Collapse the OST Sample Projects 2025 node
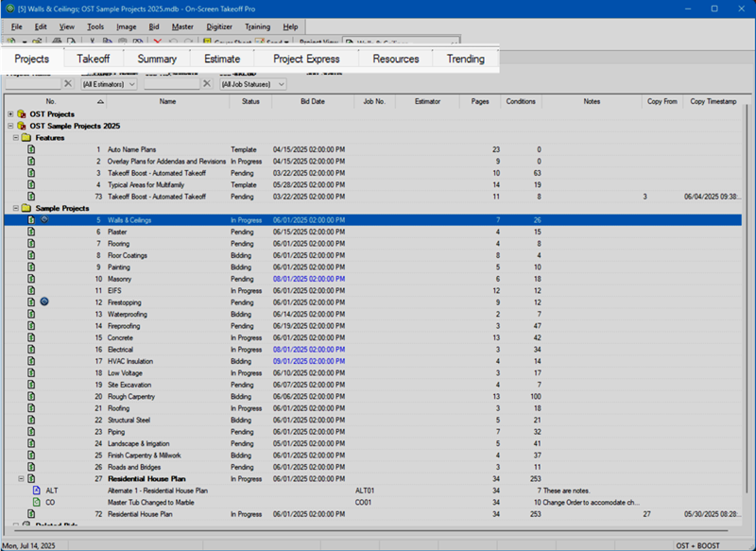The image size is (756, 551). click(x=10, y=126)
